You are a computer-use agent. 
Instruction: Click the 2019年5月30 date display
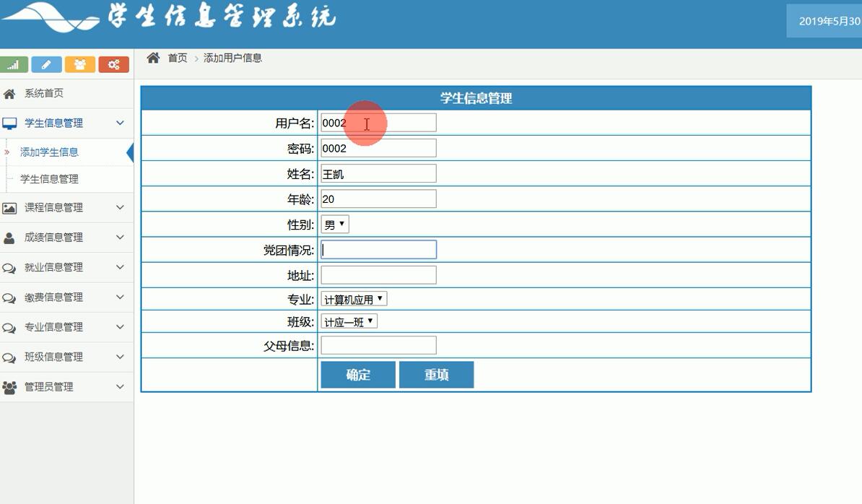tap(829, 22)
